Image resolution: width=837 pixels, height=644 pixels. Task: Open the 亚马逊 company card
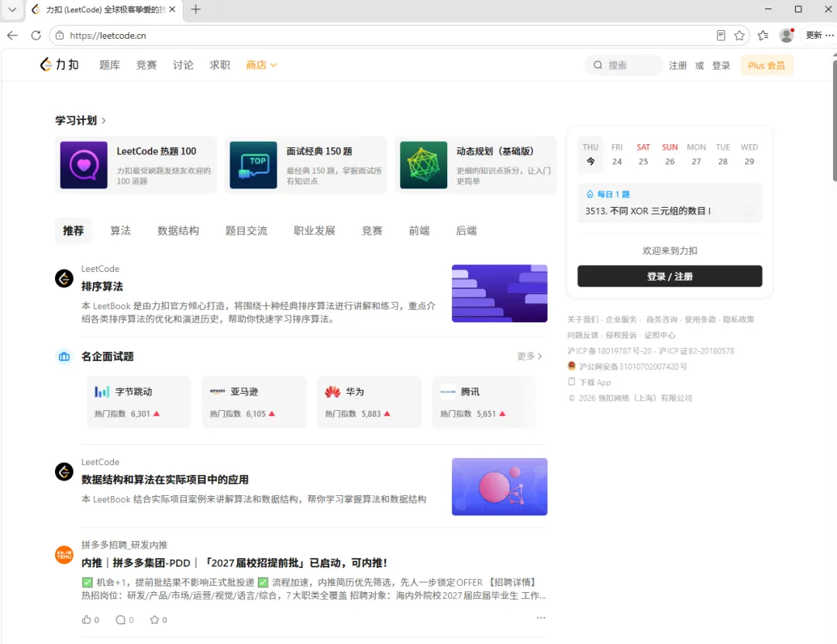[x=254, y=402]
